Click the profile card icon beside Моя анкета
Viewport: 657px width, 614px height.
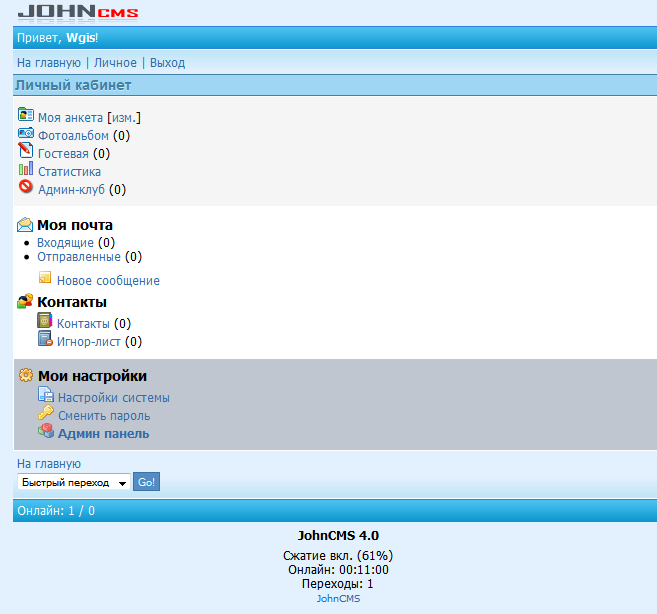point(26,114)
